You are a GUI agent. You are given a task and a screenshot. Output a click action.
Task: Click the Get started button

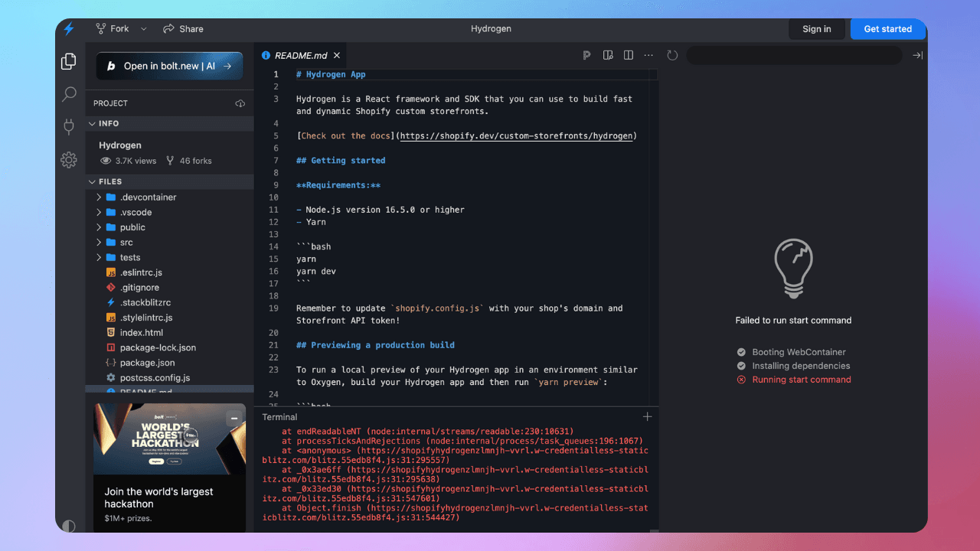(888, 29)
